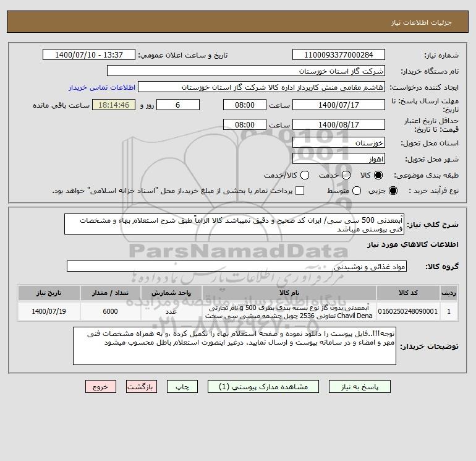Select the کالا radio button
476x461 pixels.
click(378, 175)
